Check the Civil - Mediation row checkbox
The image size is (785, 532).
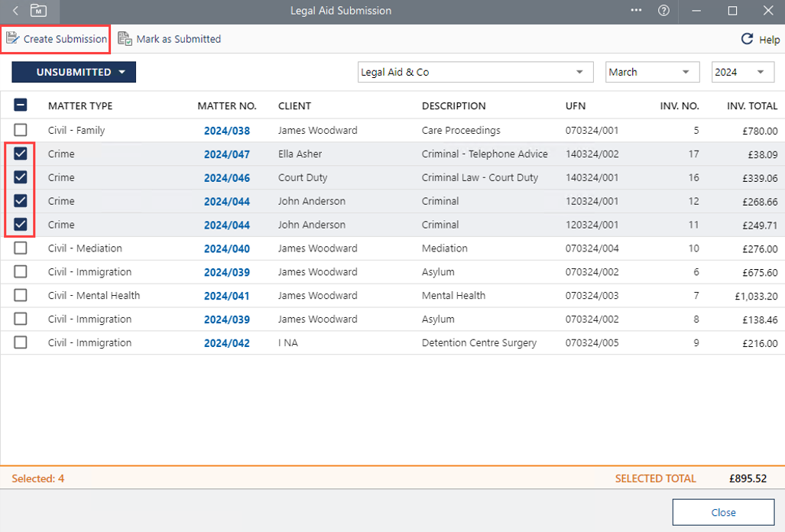[x=21, y=248]
